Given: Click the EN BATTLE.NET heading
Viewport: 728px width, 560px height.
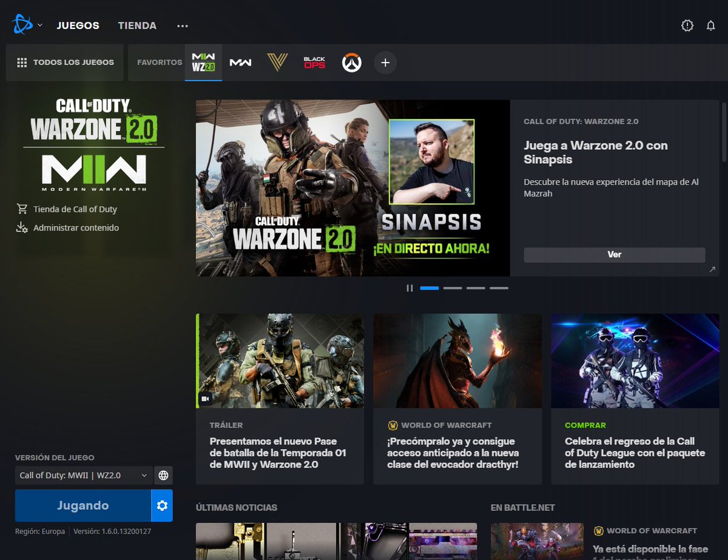Looking at the screenshot, I should tap(523, 507).
